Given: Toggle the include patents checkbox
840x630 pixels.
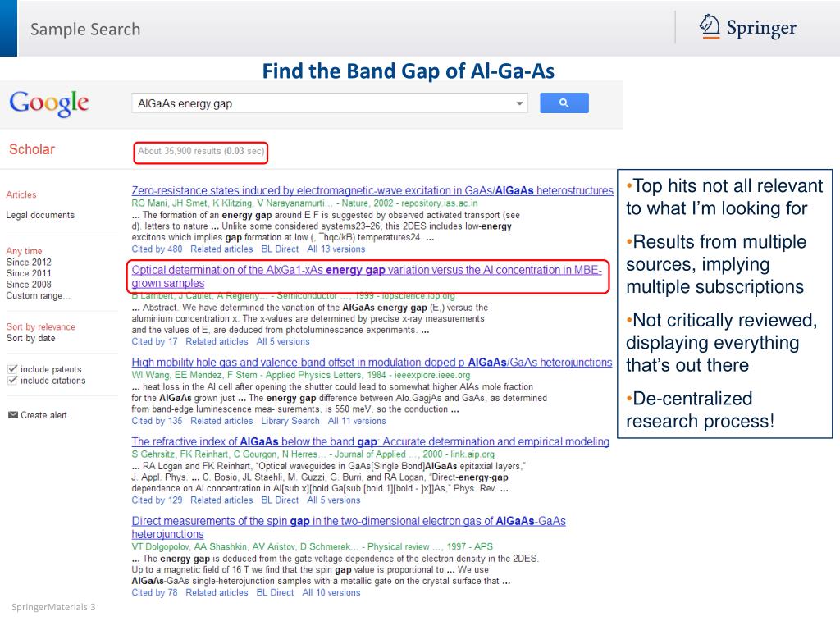Looking at the screenshot, I should tap(12, 369).
